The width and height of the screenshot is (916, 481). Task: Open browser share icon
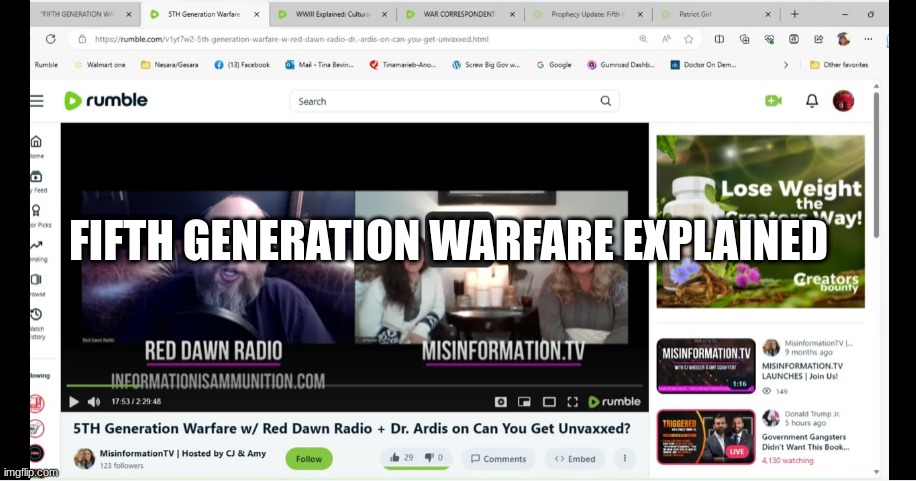click(x=818, y=39)
